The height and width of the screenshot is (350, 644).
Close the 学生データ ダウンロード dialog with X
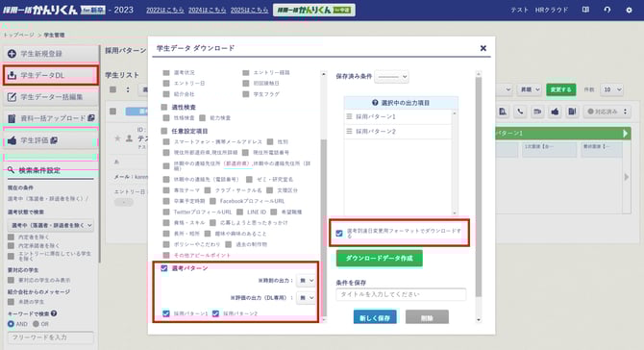[x=483, y=48]
